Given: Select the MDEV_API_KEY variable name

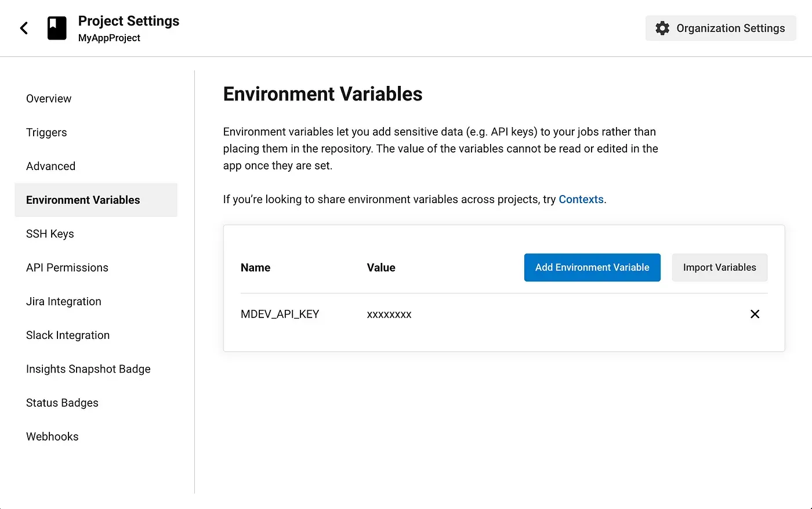Looking at the screenshot, I should tap(280, 314).
